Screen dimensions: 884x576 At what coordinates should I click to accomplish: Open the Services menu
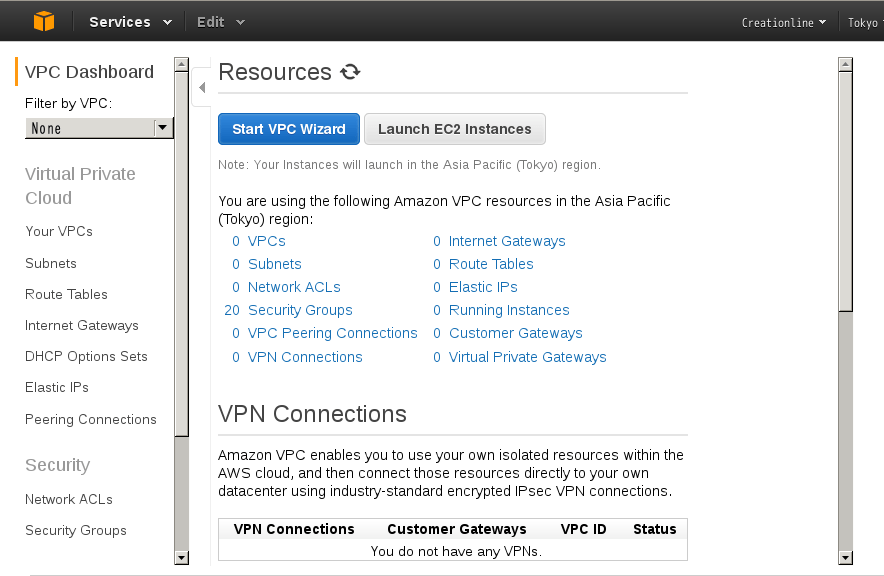[x=130, y=22]
